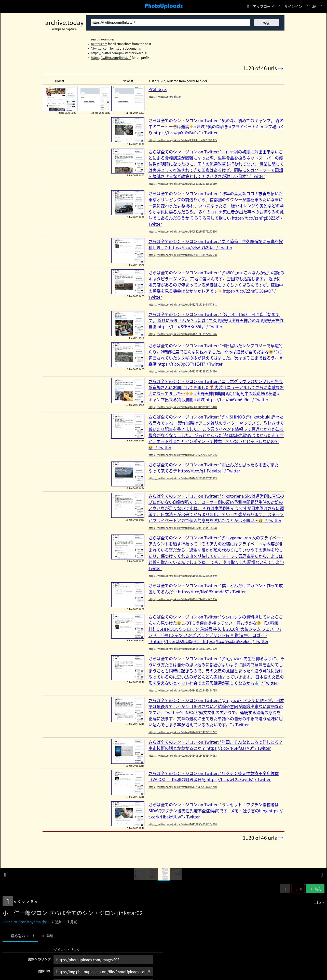Select the 画像へのリンク URL field
327x980 pixels.
pyautogui.click(x=103, y=959)
